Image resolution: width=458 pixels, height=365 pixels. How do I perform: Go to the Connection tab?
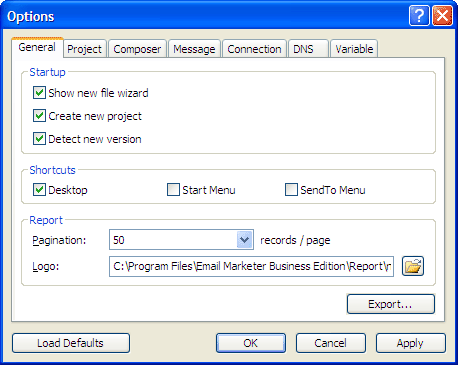point(254,49)
